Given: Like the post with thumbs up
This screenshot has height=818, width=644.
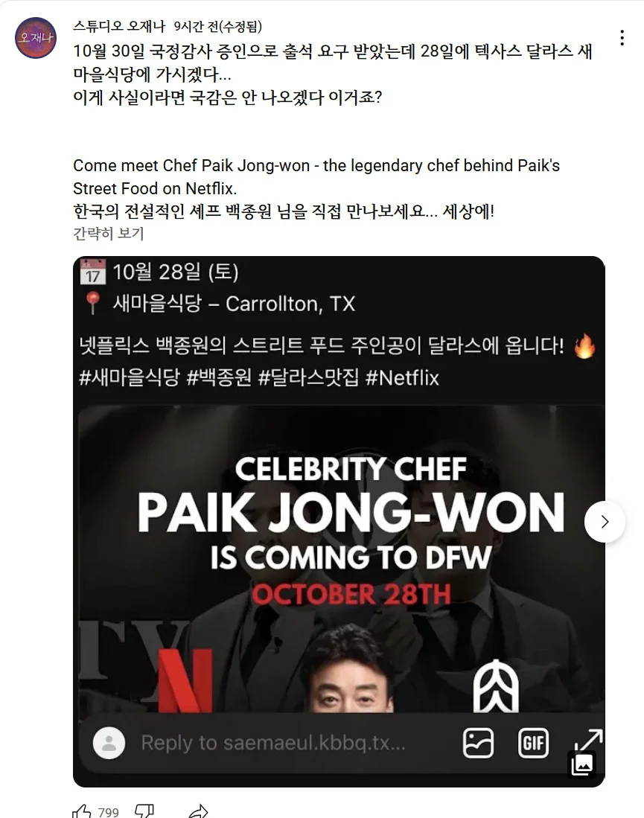Looking at the screenshot, I should 82,811.
